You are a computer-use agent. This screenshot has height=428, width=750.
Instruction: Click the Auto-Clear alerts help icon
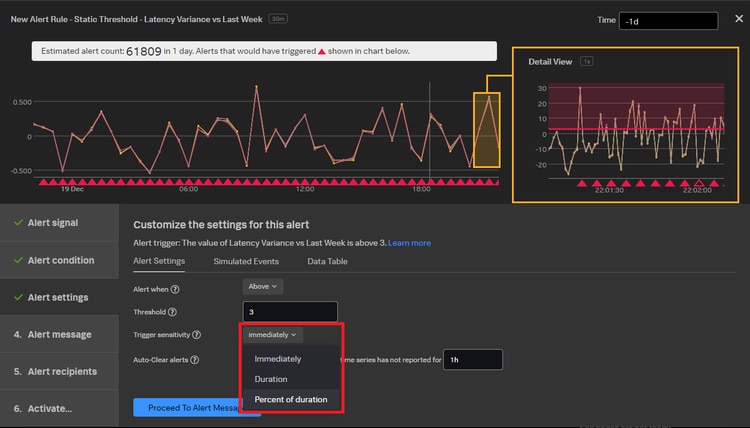click(195, 360)
